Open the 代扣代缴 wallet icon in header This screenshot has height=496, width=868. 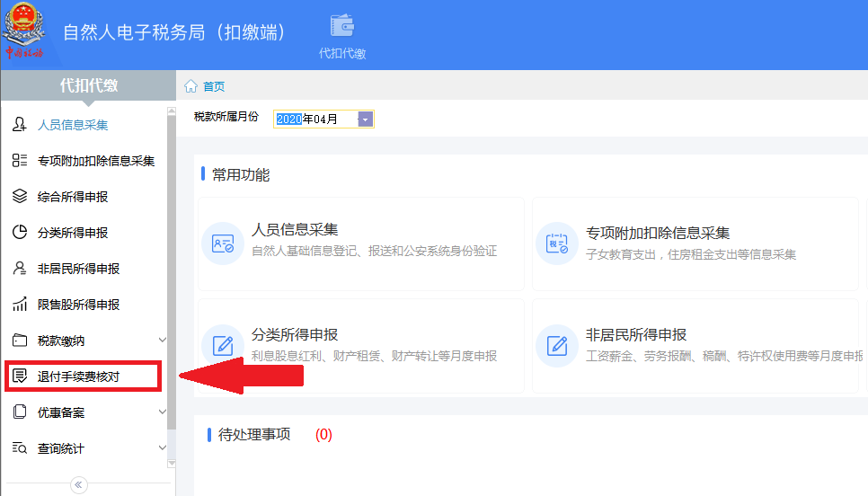(342, 25)
